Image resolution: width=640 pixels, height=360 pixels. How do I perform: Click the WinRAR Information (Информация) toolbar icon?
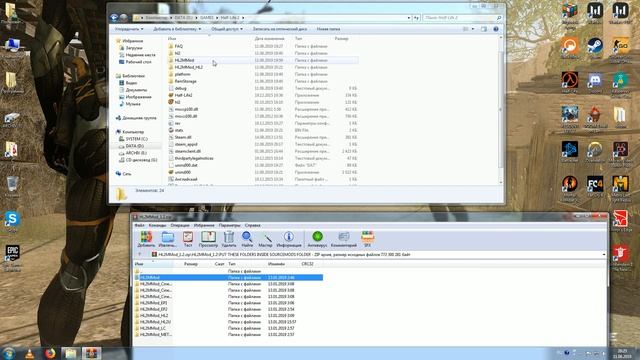pos(289,239)
